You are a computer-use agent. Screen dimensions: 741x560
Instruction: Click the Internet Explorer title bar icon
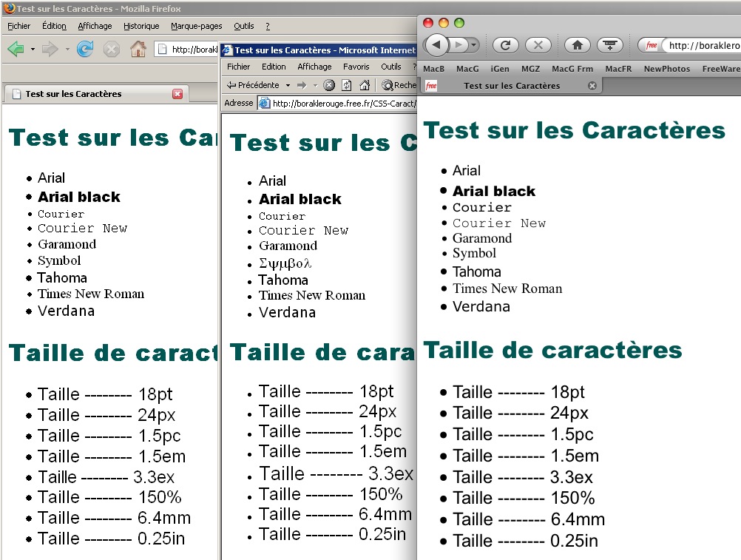coord(227,50)
